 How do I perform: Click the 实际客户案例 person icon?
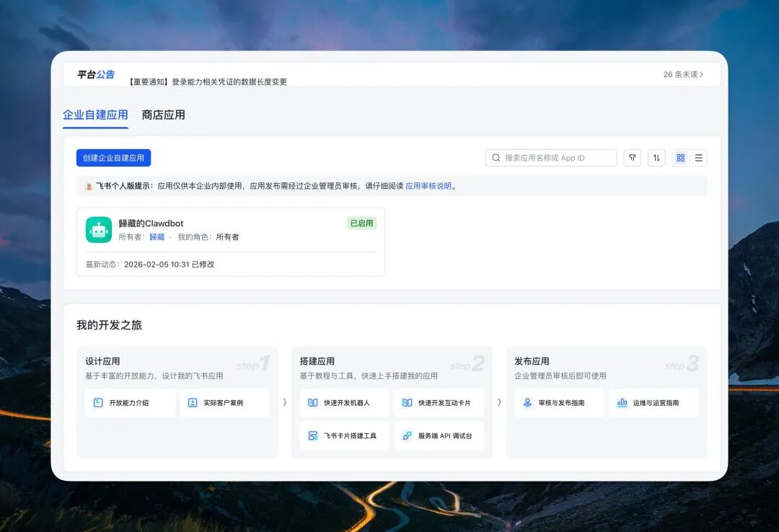(191, 402)
